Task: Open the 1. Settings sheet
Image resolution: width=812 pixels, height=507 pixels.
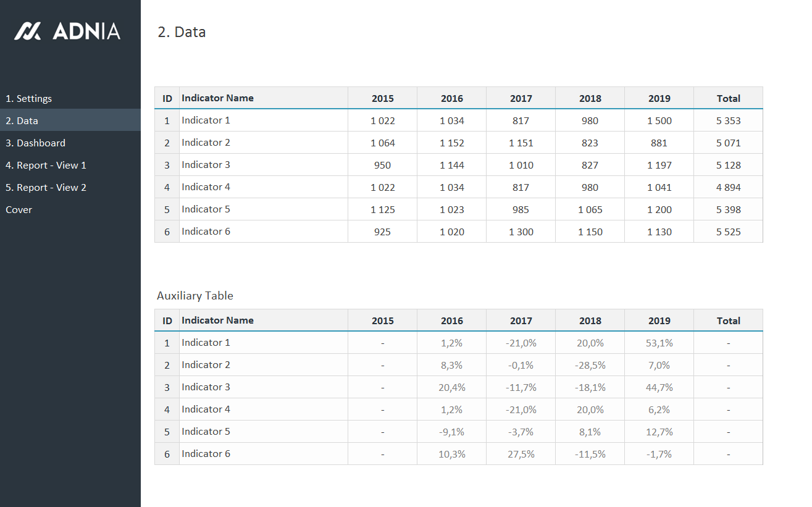Action: coord(29,99)
